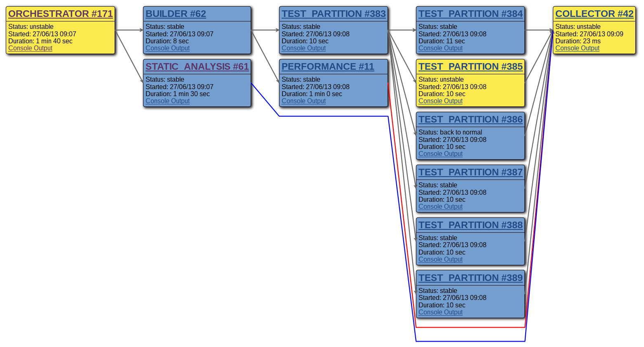View Console Output of TEST PARTITION #383
Image resolution: width=644 pixels, height=347 pixels.
303,48
